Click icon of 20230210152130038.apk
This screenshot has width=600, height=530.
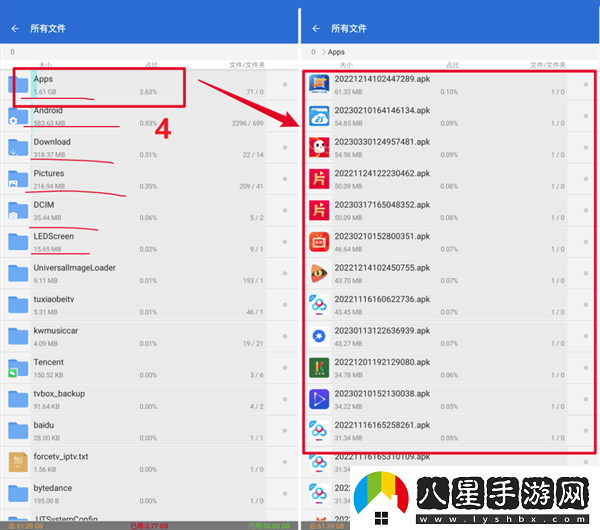319,399
